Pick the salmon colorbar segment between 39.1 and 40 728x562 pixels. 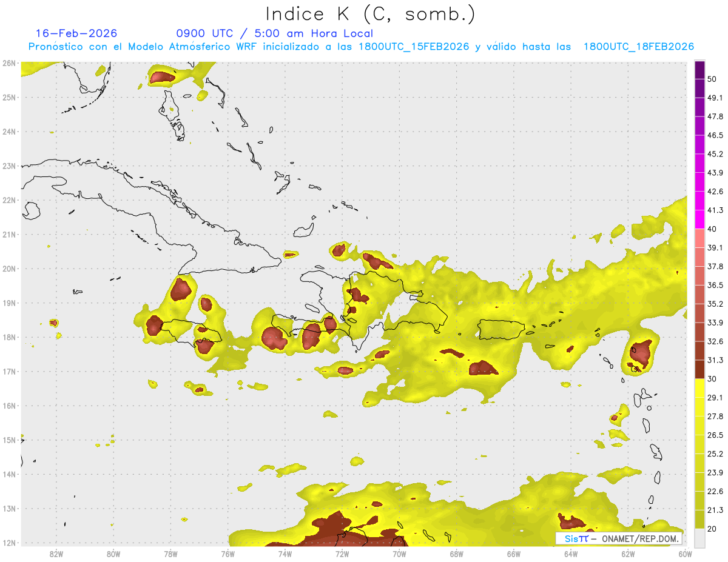[700, 238]
